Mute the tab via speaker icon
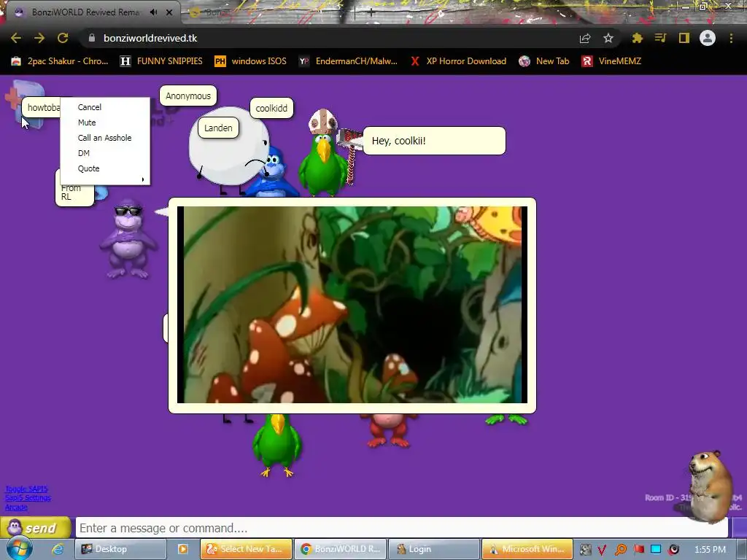747x560 pixels. click(153, 12)
